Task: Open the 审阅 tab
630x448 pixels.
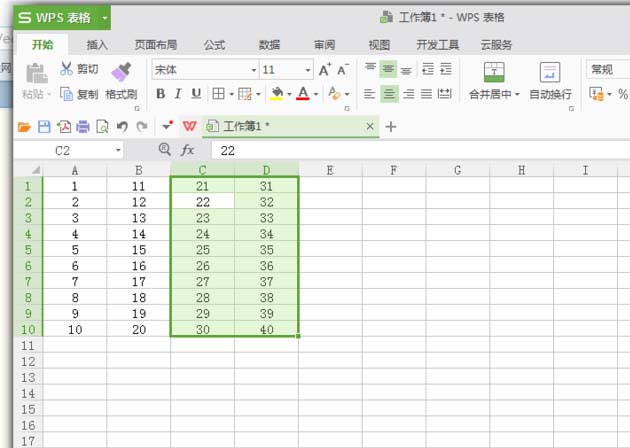Action: [324, 45]
